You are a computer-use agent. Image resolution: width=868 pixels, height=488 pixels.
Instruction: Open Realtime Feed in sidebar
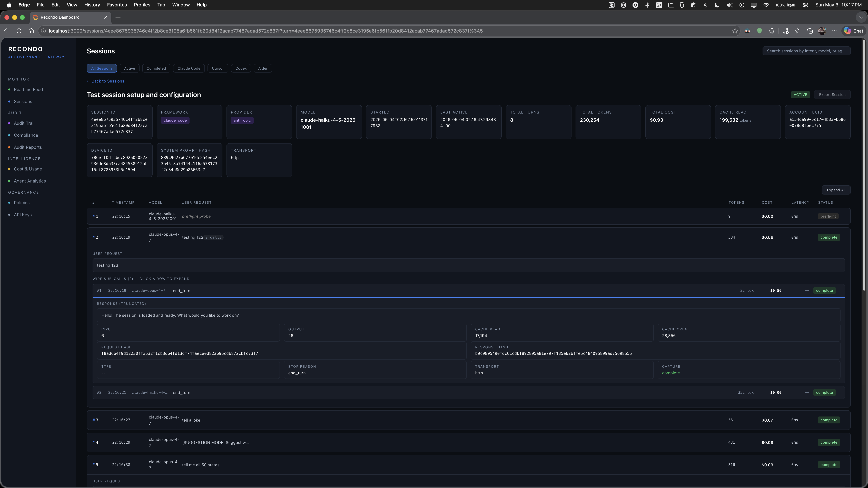tap(28, 90)
